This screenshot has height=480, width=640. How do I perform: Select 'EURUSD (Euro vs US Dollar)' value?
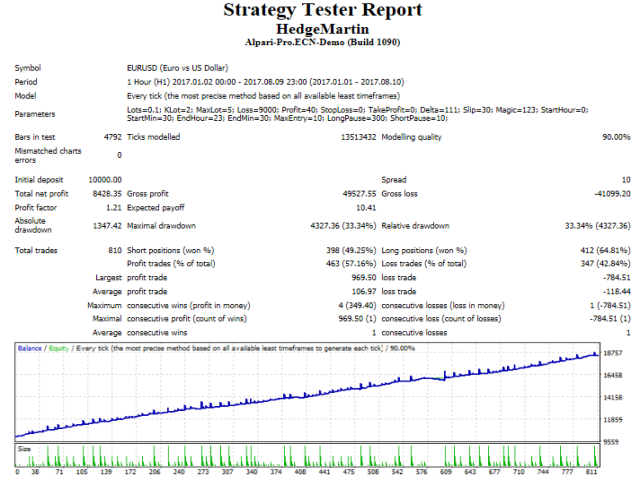(178, 68)
